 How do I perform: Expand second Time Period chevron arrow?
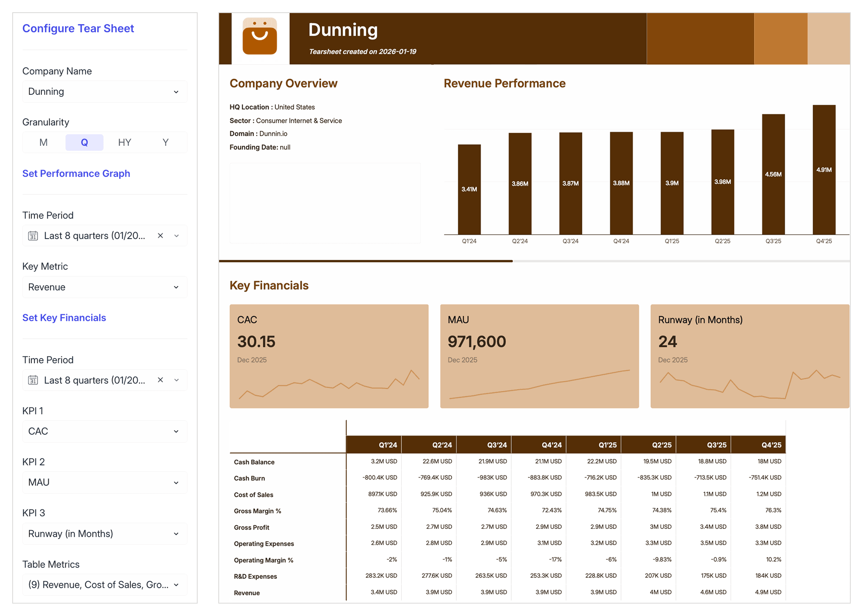click(177, 380)
